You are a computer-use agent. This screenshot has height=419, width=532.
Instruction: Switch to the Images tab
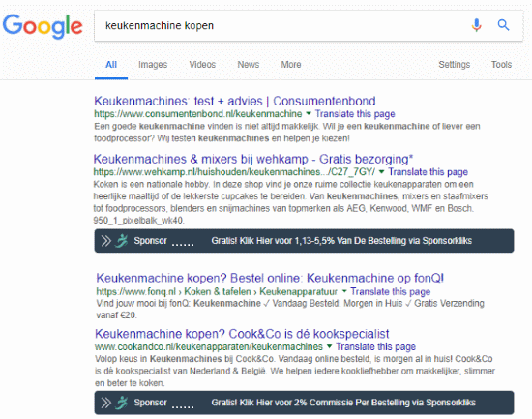click(x=153, y=65)
